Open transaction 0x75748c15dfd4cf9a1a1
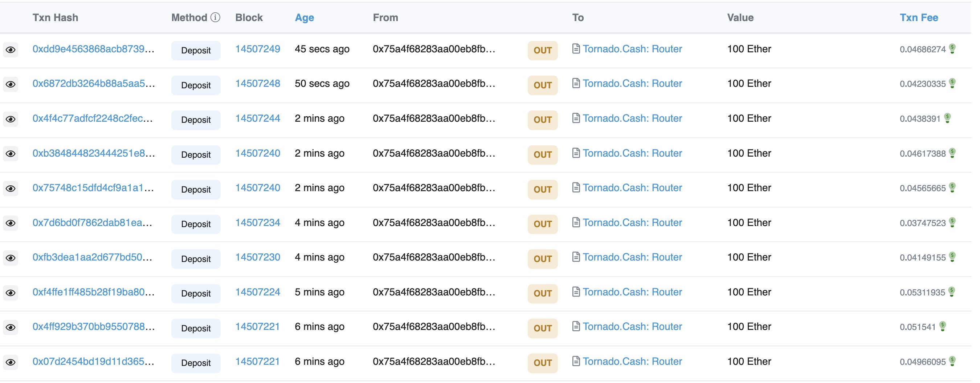This screenshot has width=980, height=383. pos(93,188)
